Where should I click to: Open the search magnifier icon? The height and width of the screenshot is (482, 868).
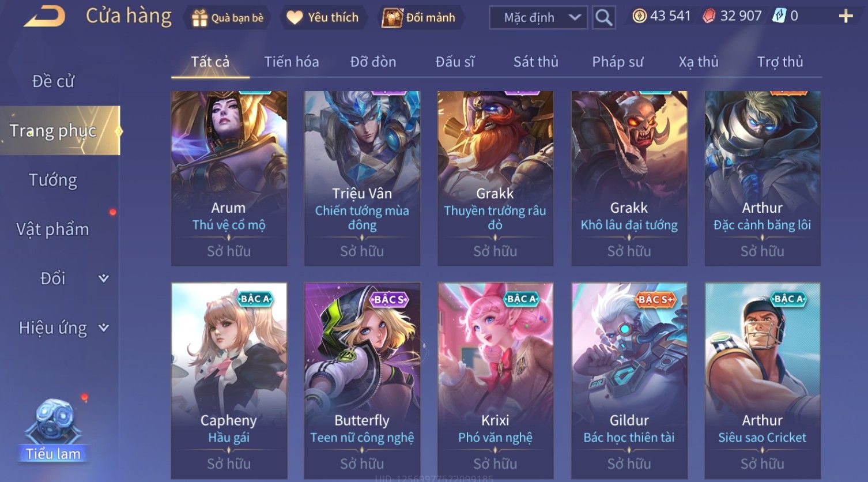[603, 17]
